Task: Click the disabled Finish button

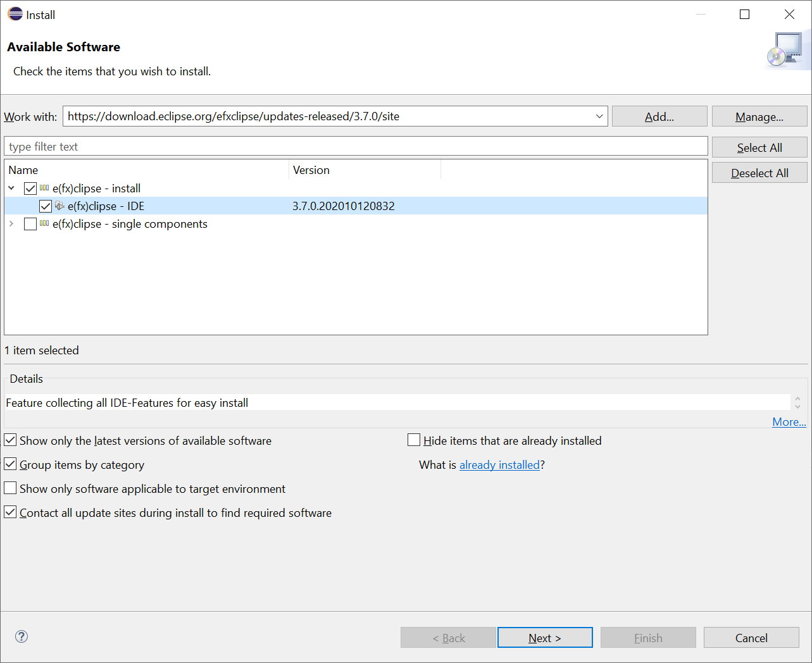Action: pyautogui.click(x=648, y=638)
